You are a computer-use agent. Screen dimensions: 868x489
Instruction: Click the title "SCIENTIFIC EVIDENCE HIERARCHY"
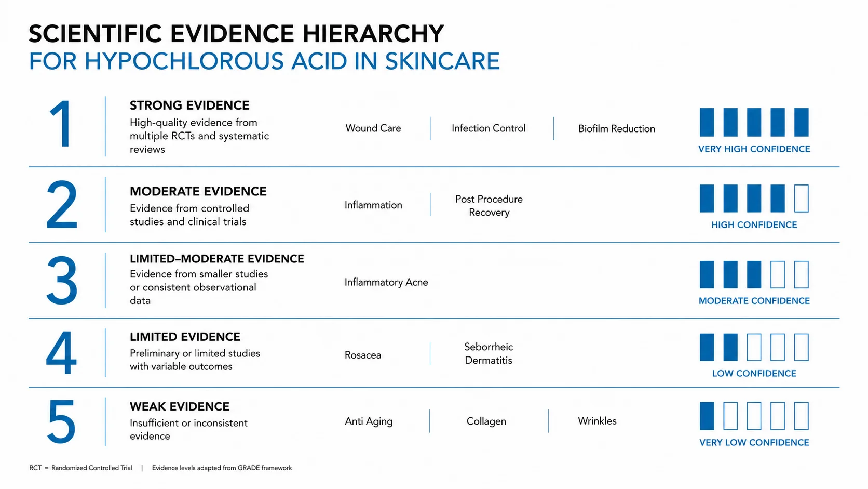(236, 34)
